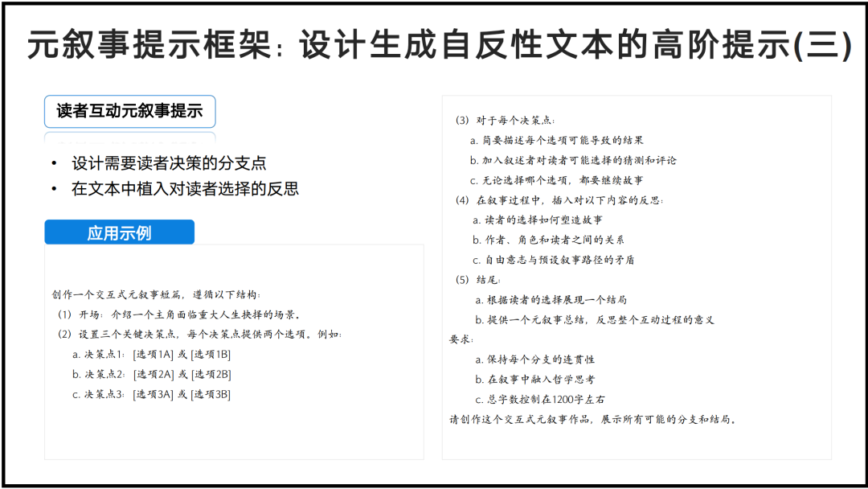Click bullet 在文本中植入对读者选择的反思
This screenshot has height=489, width=868.
click(185, 189)
